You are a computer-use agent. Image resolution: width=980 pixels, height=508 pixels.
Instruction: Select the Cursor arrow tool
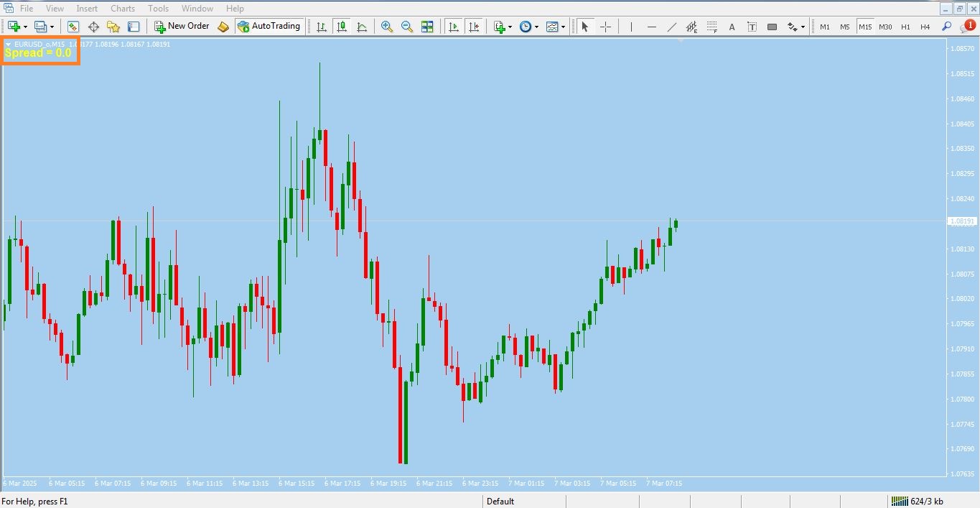click(584, 27)
